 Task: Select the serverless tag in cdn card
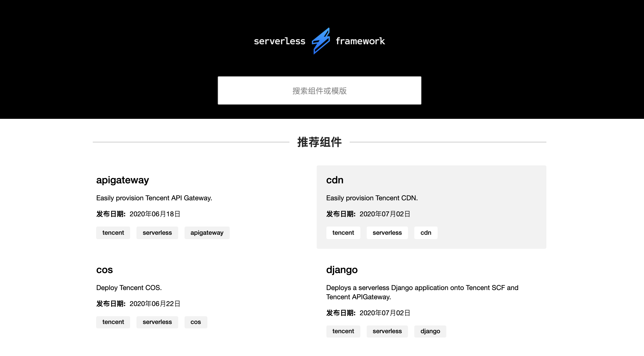(387, 233)
